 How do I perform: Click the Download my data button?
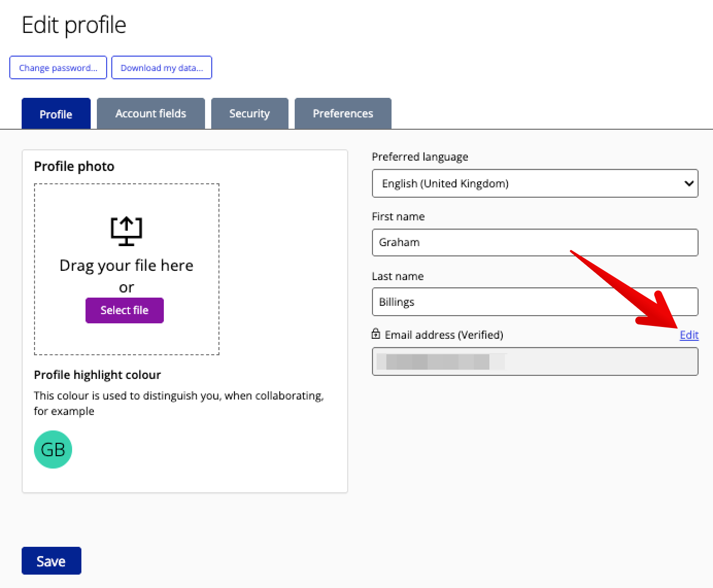[162, 68]
